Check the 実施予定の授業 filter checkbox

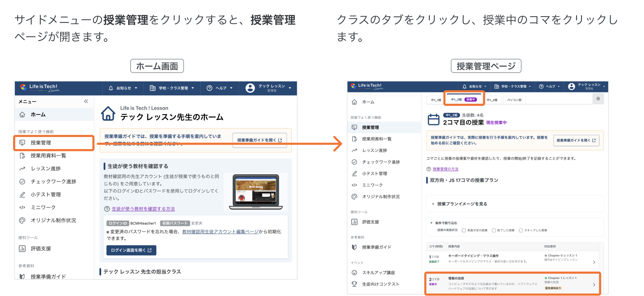(x=464, y=230)
